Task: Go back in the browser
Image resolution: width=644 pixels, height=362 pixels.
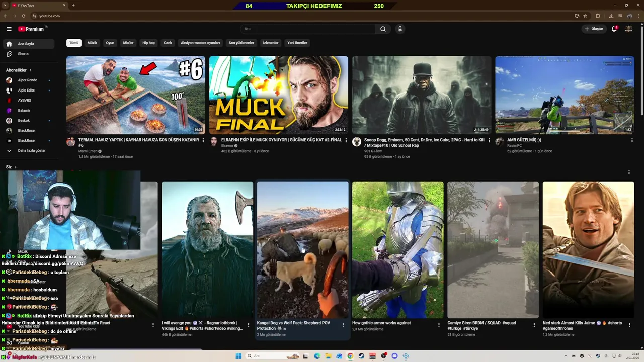Action: tap(6, 16)
